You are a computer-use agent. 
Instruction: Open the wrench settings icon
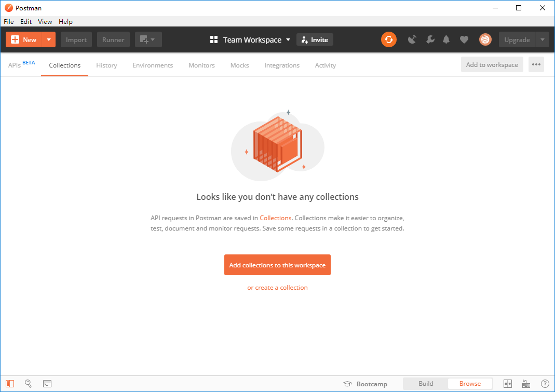(x=430, y=39)
